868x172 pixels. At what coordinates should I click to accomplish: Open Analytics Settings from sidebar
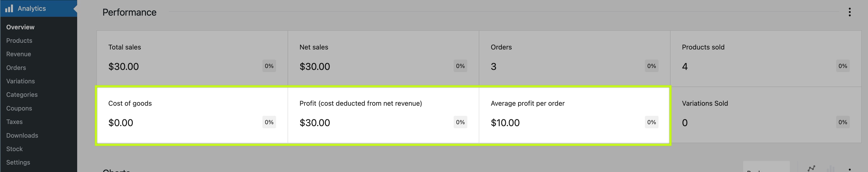pos(18,163)
